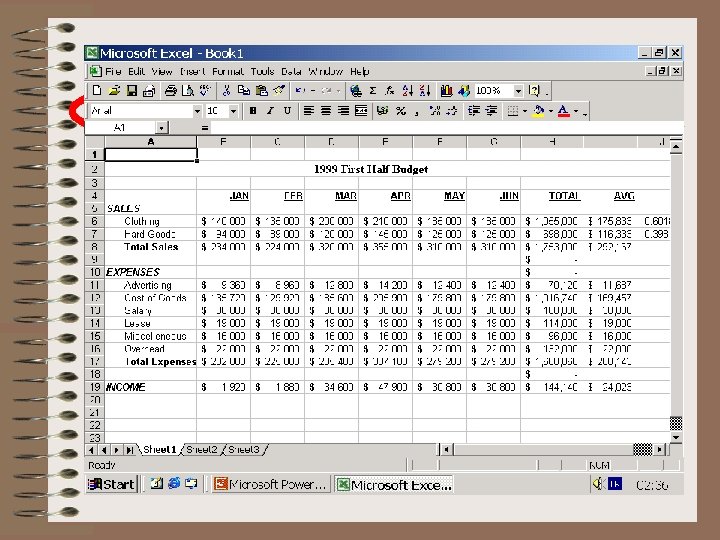Viewport: 720px width, 540px height.
Task: Click the Copy icon
Action: pyautogui.click(x=243, y=90)
